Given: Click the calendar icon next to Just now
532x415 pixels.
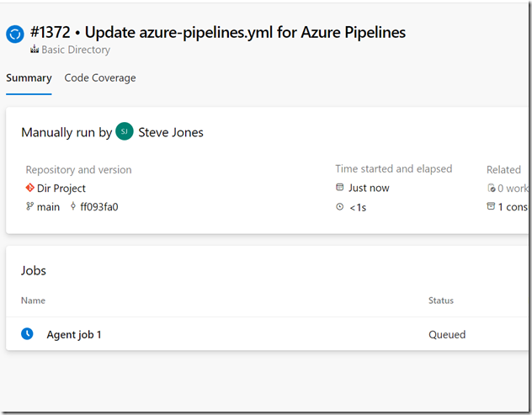Looking at the screenshot, I should (x=339, y=187).
